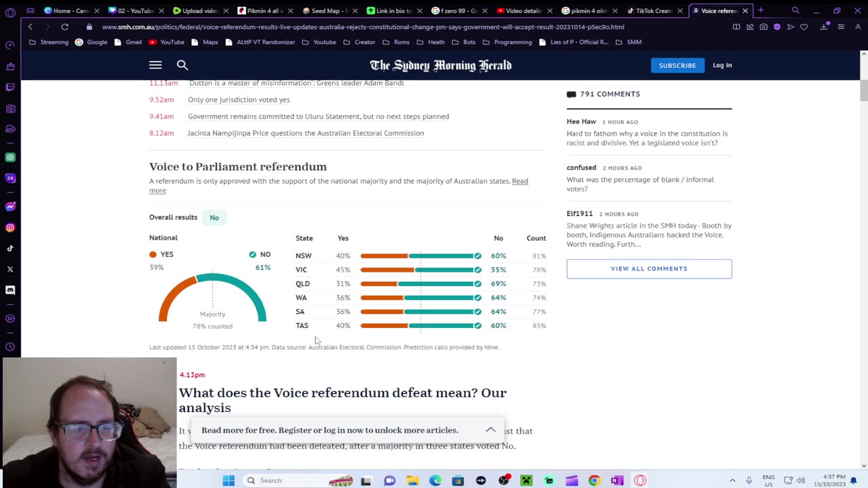Open Creator bookmarks folder
The image size is (868, 488).
(x=359, y=42)
